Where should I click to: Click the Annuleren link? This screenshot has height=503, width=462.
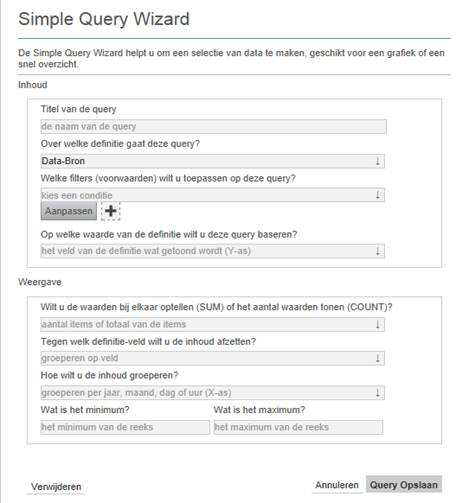pos(337,485)
